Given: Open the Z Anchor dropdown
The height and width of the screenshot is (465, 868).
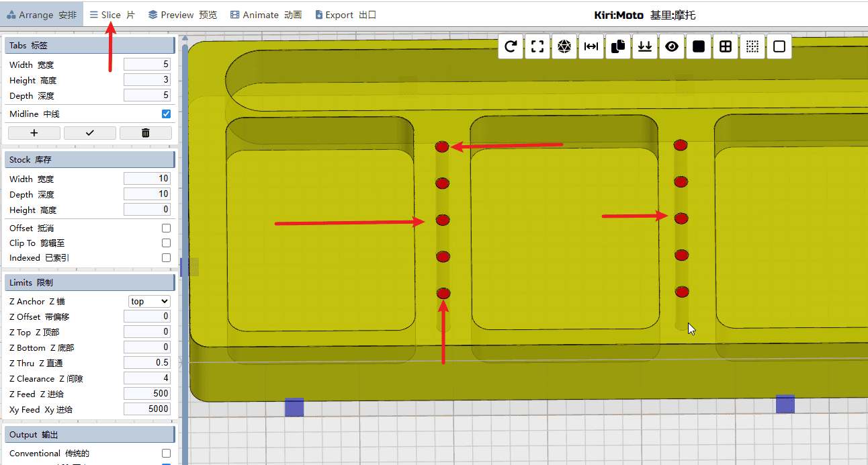Looking at the screenshot, I should click(149, 302).
